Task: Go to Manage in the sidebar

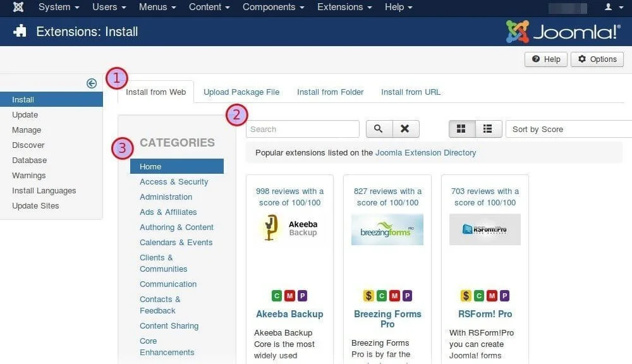Action: 27,130
